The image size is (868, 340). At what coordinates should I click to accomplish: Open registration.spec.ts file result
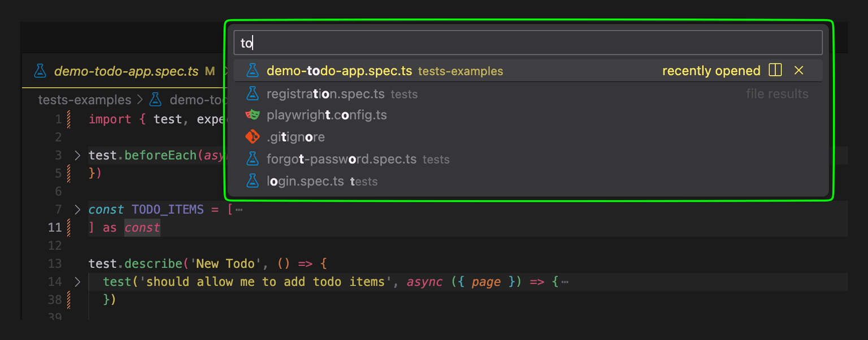point(528,94)
